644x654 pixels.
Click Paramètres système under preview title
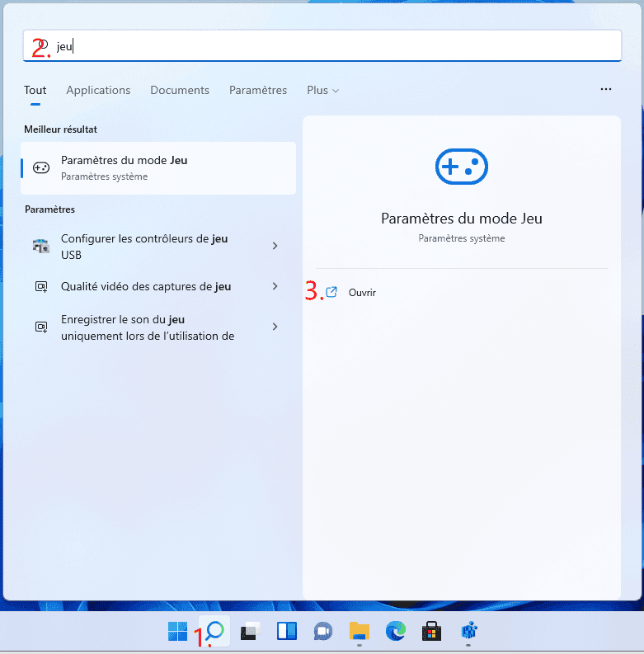coord(461,238)
